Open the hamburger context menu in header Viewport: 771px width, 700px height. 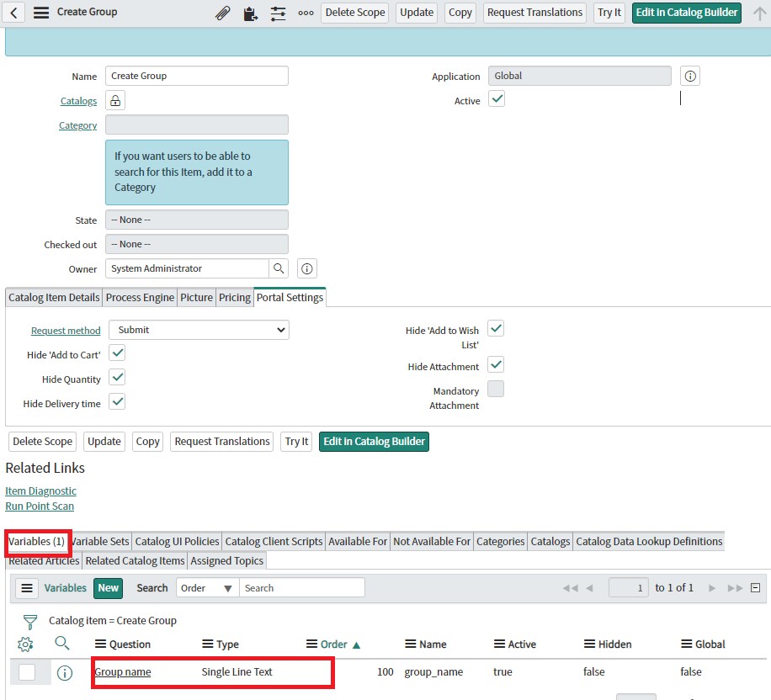(x=40, y=13)
